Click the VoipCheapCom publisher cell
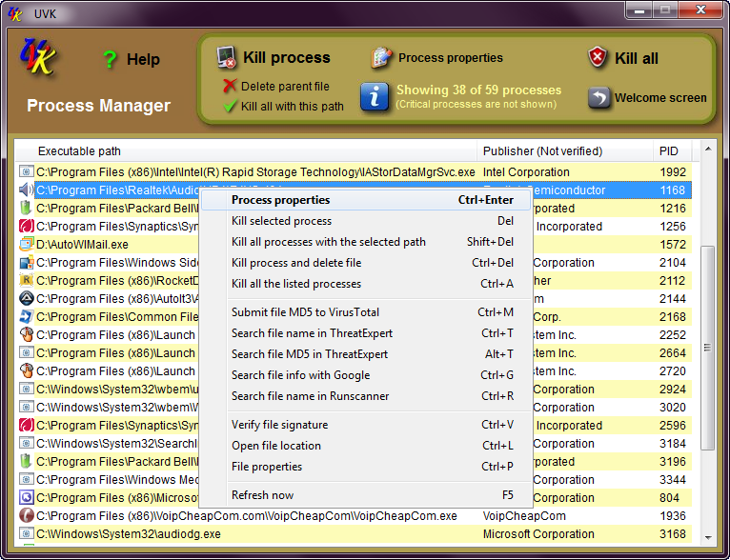 524,516
